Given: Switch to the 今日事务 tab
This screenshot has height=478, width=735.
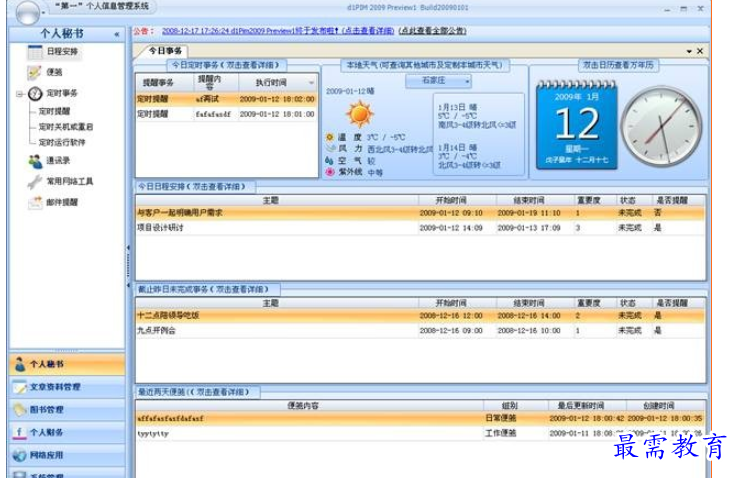Looking at the screenshot, I should 165,51.
